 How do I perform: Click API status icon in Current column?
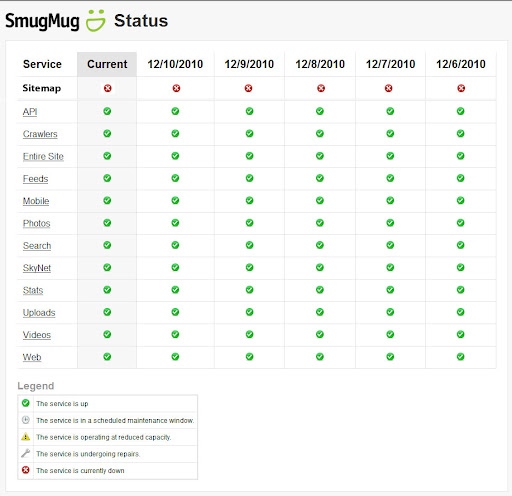[x=107, y=111]
